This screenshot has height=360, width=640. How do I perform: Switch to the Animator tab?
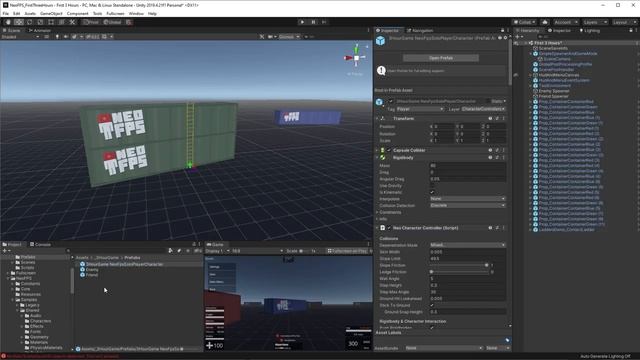coord(40,31)
